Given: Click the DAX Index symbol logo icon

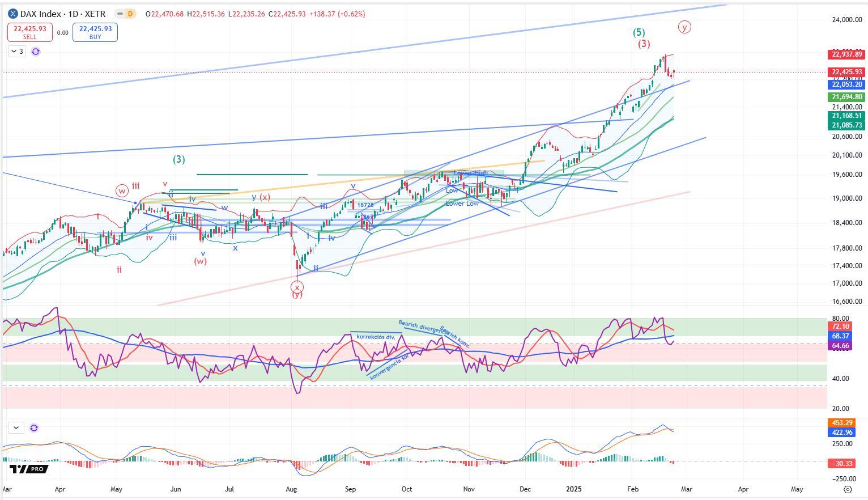Looking at the screenshot, I should click(13, 14).
